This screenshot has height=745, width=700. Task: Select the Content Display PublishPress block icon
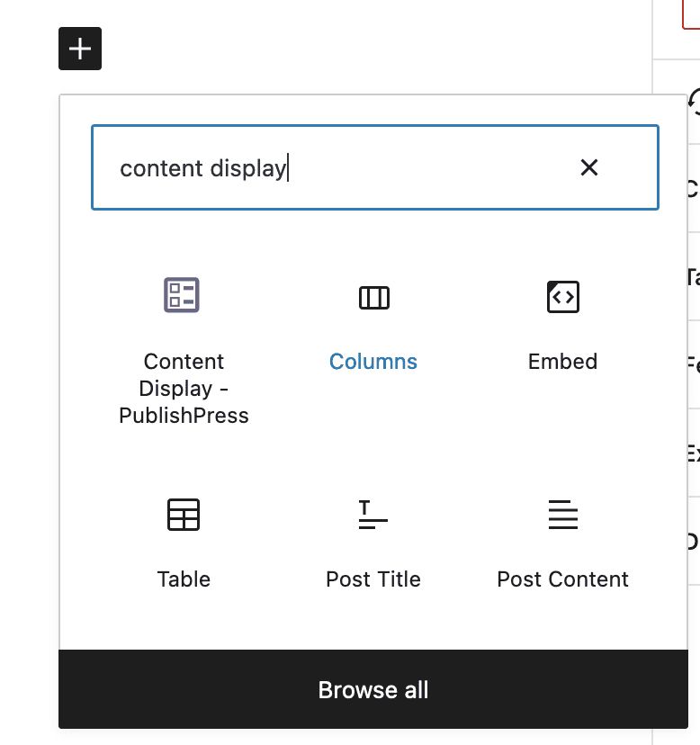click(182, 295)
